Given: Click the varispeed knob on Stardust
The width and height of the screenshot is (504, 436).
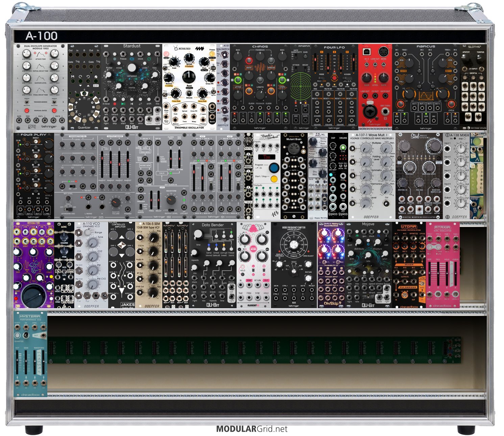Looking at the screenshot, I should 132,68.
